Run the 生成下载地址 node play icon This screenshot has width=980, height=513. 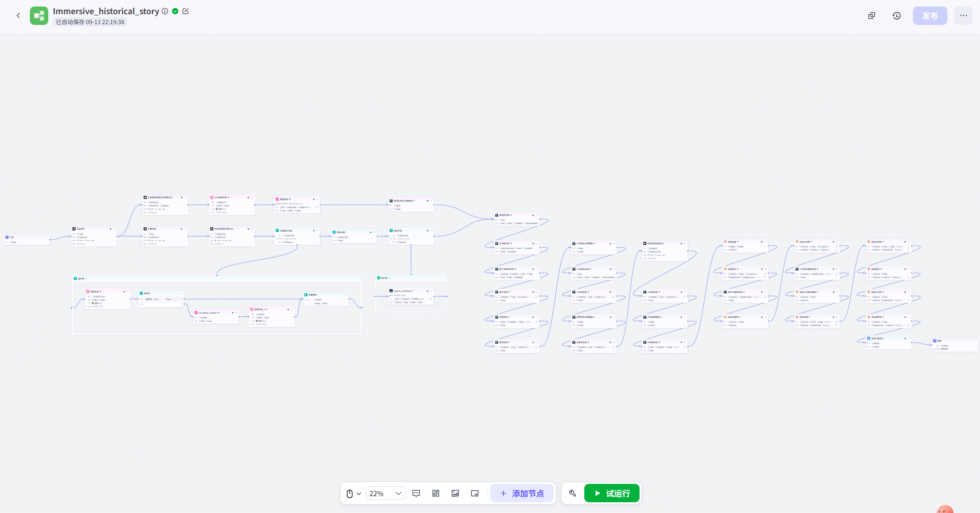pos(905,339)
